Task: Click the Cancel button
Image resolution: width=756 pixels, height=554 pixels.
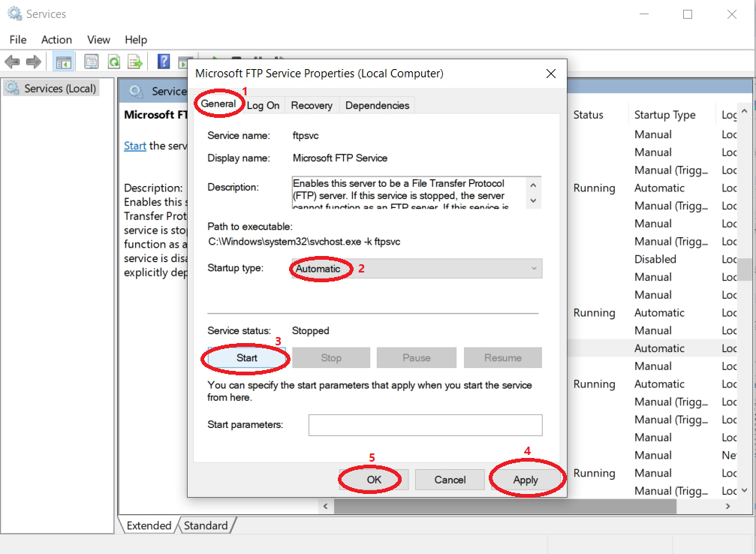Action: [450, 480]
